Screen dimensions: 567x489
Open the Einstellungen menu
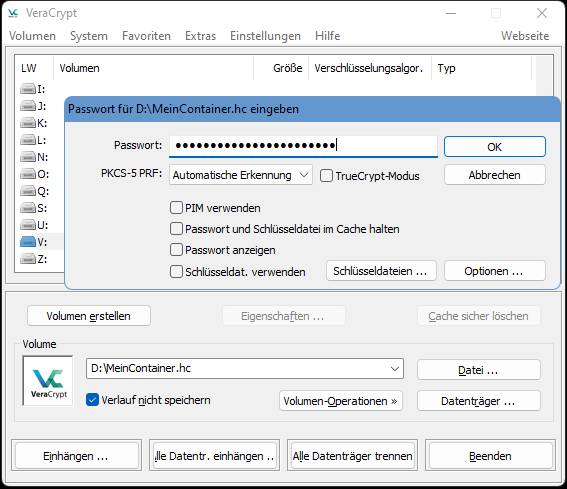[265, 36]
